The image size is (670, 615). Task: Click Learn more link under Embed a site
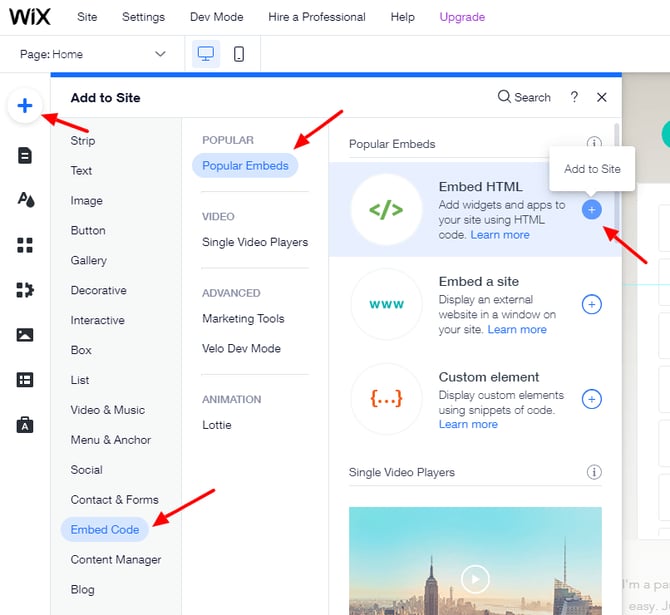click(x=517, y=330)
